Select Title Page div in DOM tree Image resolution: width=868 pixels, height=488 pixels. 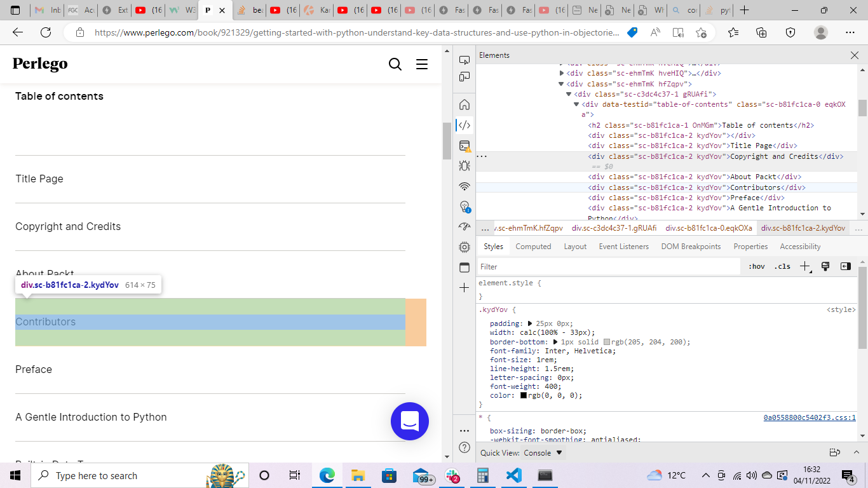pyautogui.click(x=693, y=146)
